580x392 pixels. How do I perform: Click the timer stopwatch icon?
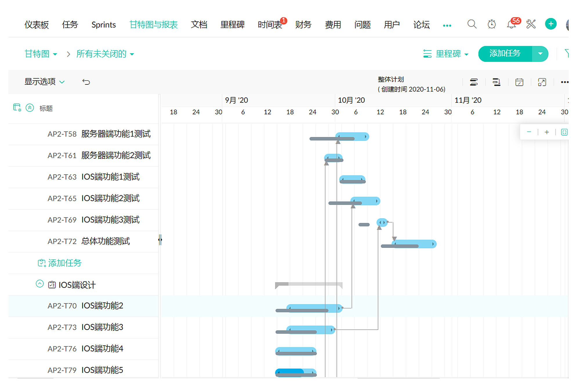pyautogui.click(x=492, y=24)
